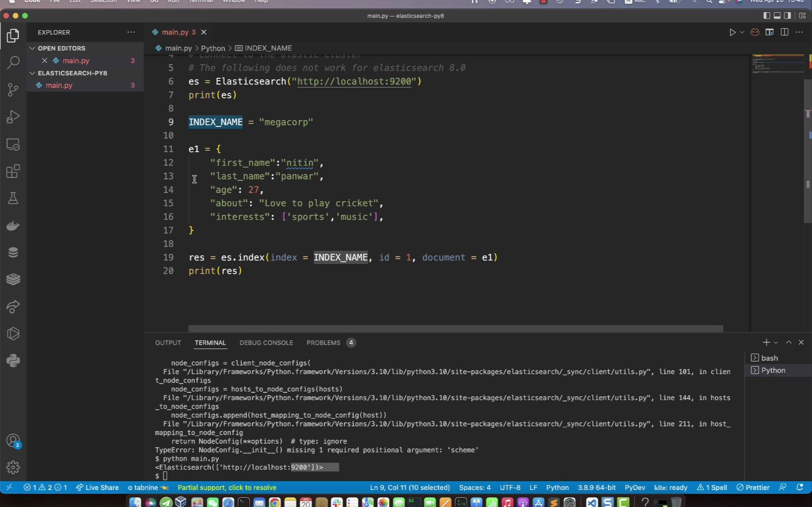Click the Accounts icon with badge 2

coord(13,440)
